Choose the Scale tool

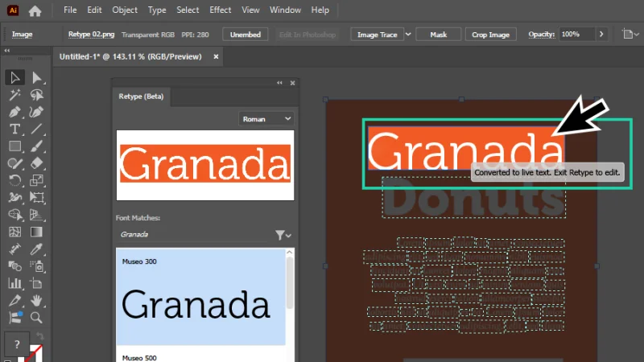[36, 180]
